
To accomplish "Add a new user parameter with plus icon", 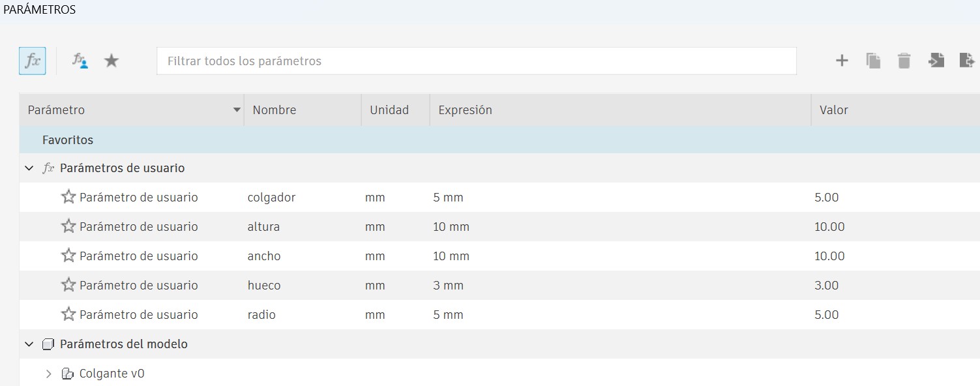I will (x=841, y=60).
